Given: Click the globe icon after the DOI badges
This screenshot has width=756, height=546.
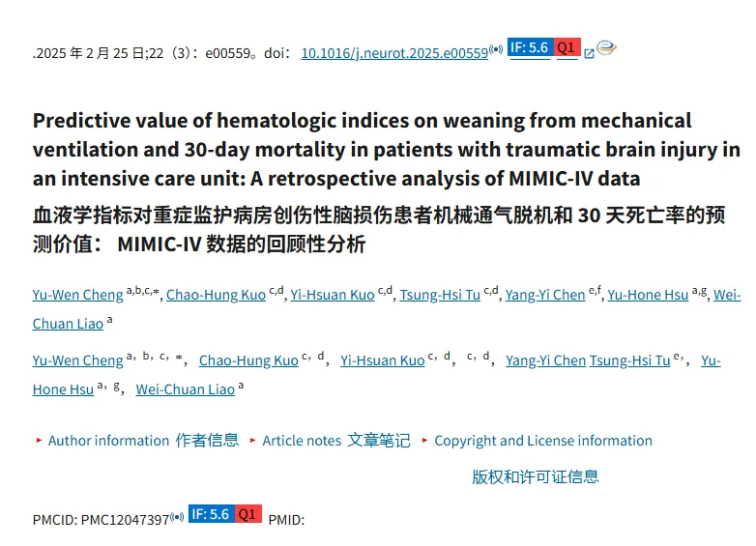Looking at the screenshot, I should coord(606,47).
